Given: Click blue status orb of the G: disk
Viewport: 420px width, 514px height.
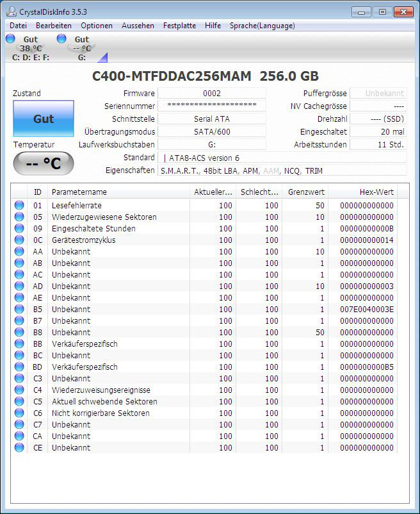Looking at the screenshot, I should point(61,38).
